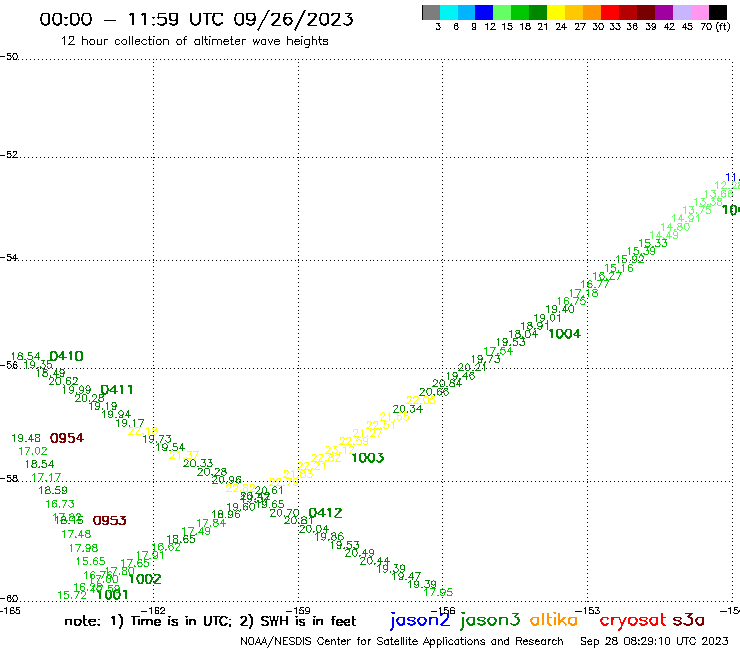
Task: Select the jason3 satellite legend label
Action: 490,620
